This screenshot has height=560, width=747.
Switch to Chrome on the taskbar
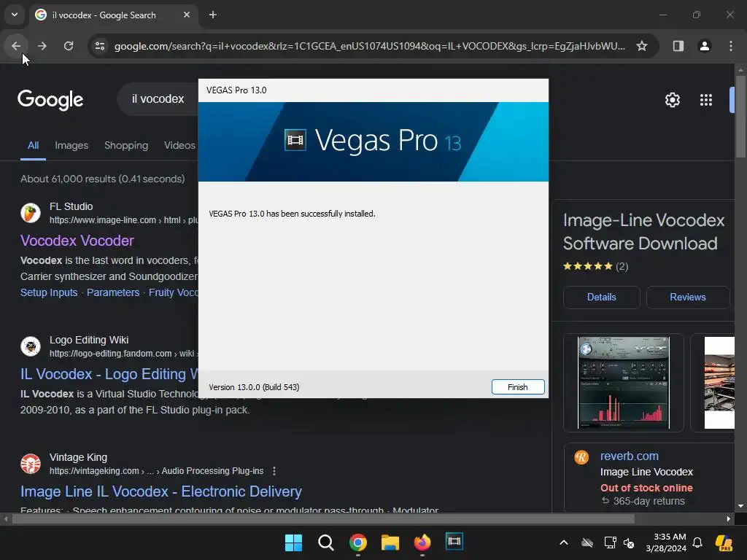pyautogui.click(x=357, y=542)
